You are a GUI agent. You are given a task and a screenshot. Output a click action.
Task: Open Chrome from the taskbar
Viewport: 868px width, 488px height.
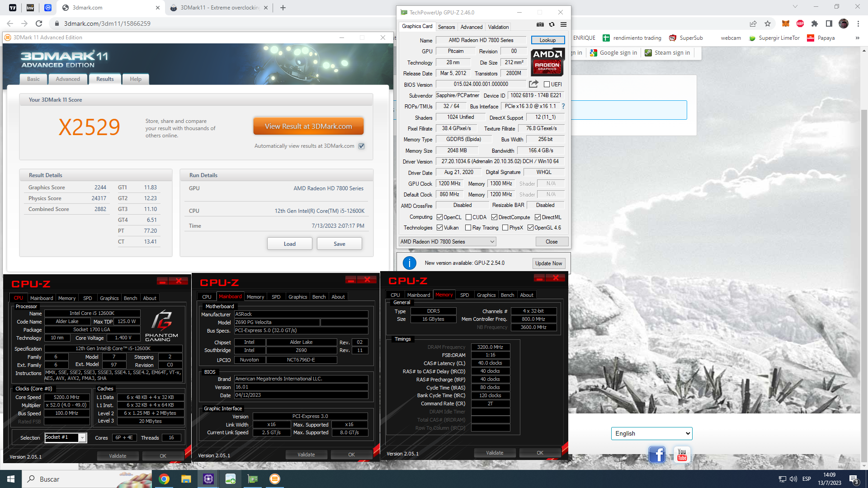click(164, 479)
